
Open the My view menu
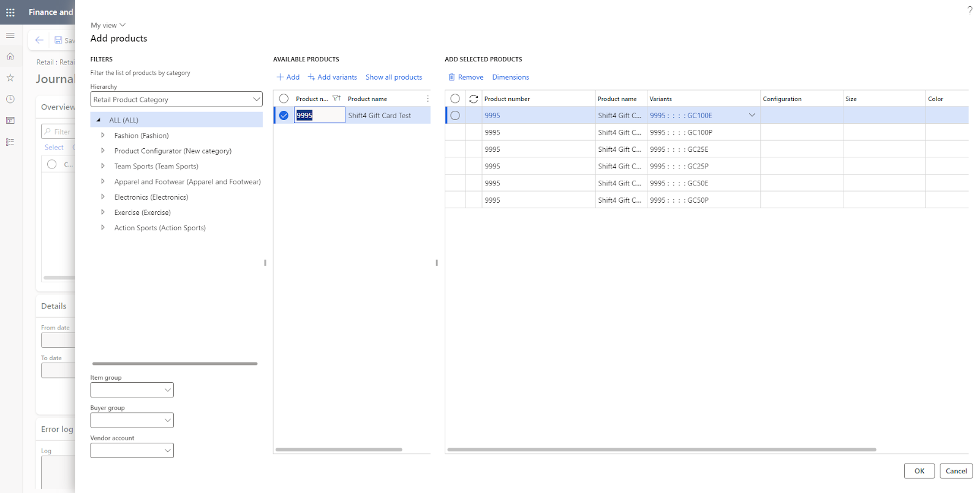[108, 25]
